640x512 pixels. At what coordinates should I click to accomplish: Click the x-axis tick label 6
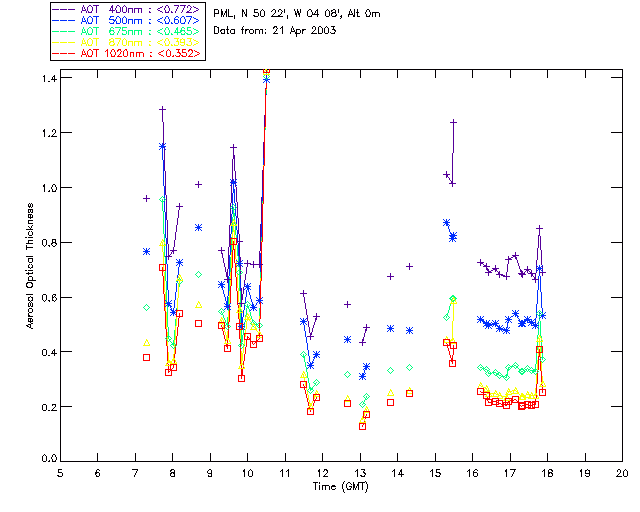98,473
